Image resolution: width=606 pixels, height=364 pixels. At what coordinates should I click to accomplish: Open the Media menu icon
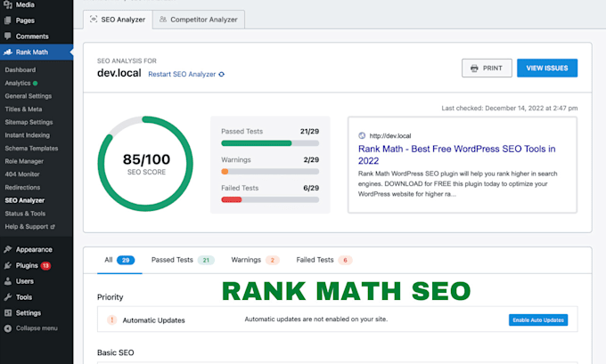point(8,4)
